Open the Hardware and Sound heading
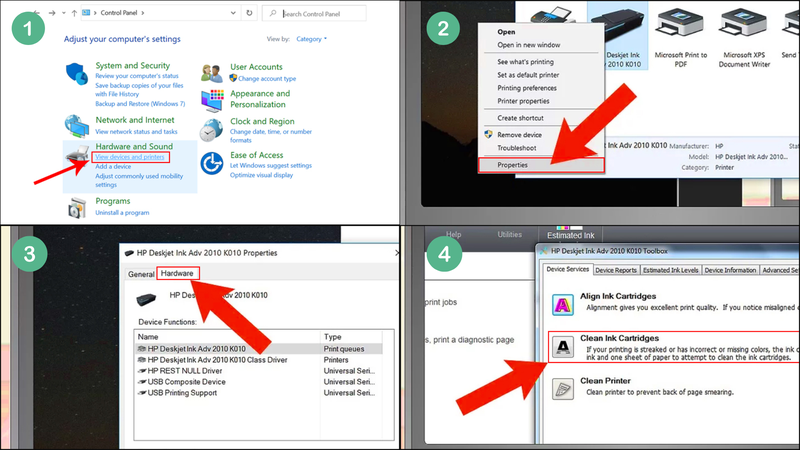The image size is (800, 450). [134, 146]
